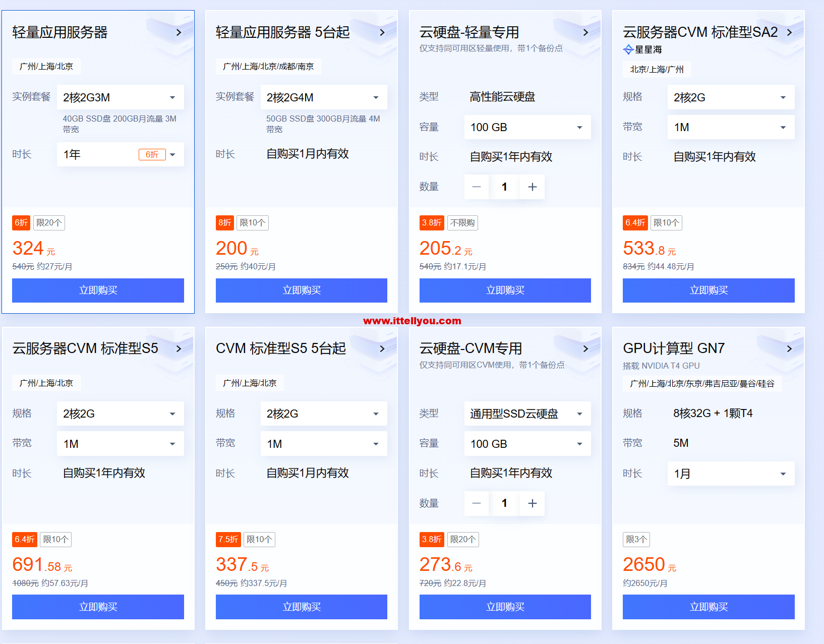This screenshot has width=824, height=644.
Task: Expand 容量 100 GB dropdown in 云硬盘-轻量专用
Action: pyautogui.click(x=527, y=127)
